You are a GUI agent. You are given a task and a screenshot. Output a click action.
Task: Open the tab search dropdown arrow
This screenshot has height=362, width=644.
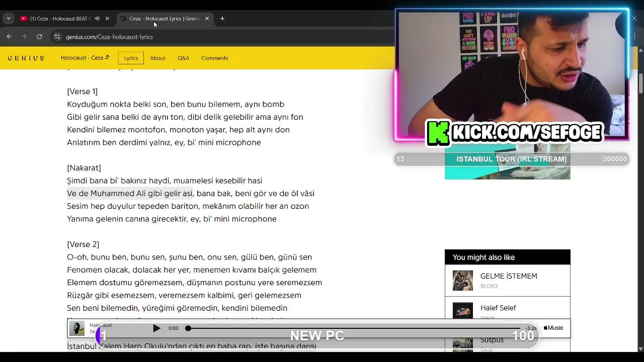[9, 19]
